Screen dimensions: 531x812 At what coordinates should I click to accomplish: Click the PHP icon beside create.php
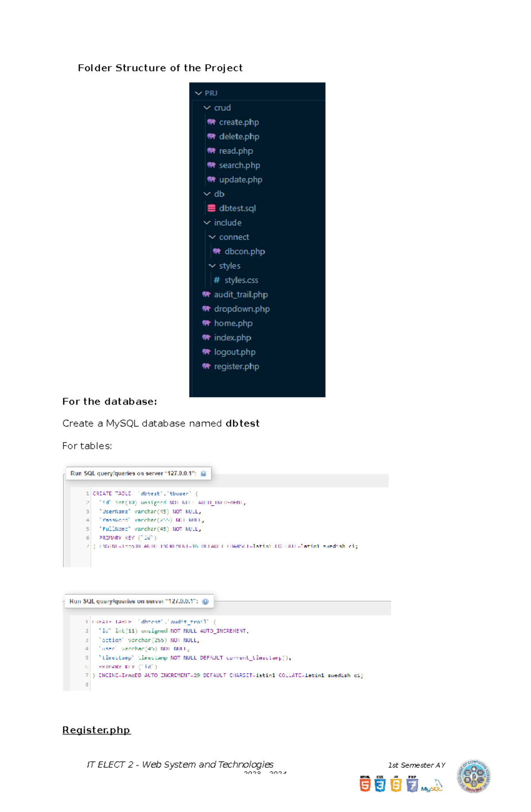211,122
